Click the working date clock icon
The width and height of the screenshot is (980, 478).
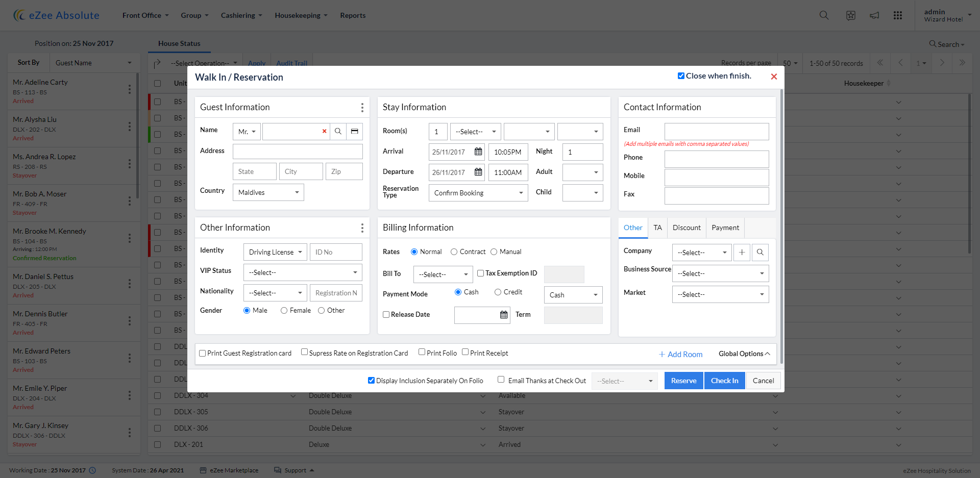tap(92, 470)
